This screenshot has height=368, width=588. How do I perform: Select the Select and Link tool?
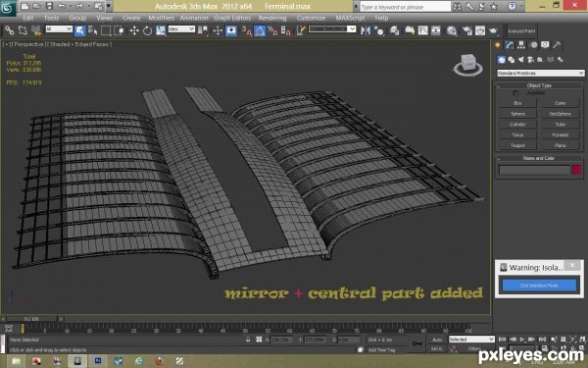point(9,30)
